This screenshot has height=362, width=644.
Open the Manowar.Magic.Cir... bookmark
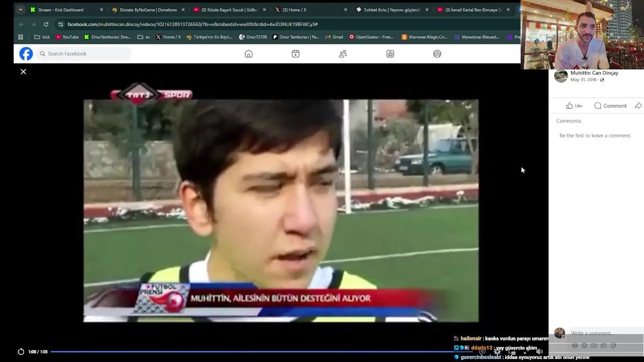point(424,37)
